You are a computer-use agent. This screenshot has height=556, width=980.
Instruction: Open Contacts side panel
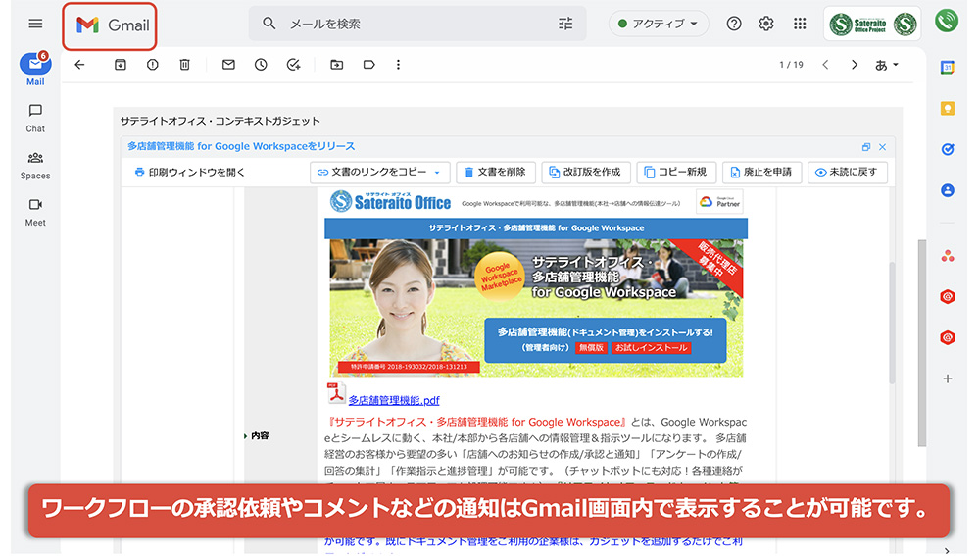948,191
